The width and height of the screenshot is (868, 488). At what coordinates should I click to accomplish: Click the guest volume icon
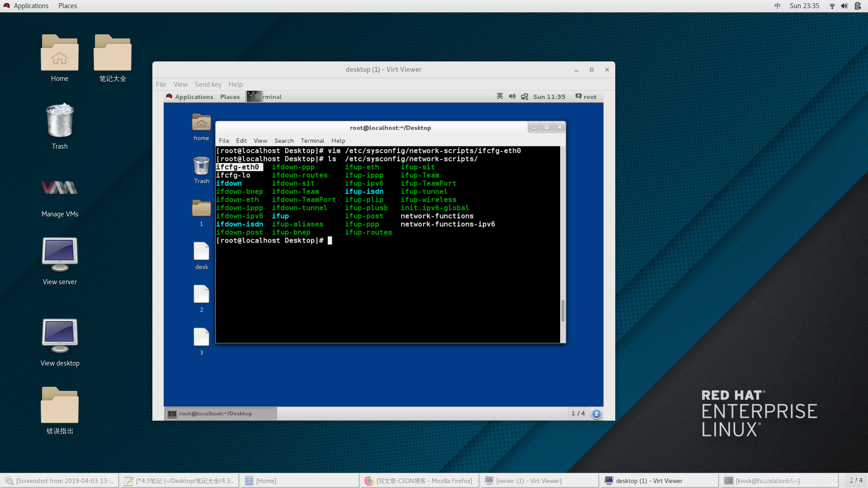[x=512, y=96]
